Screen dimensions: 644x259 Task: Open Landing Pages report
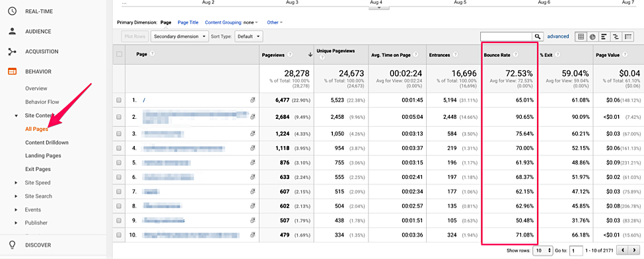click(x=43, y=156)
